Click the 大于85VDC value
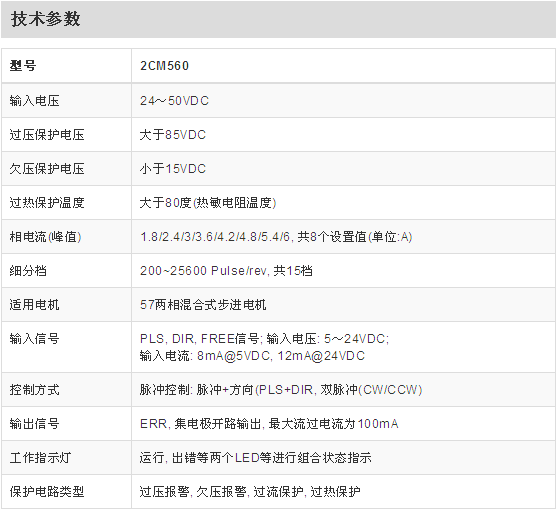560x512 pixels. tap(173, 135)
